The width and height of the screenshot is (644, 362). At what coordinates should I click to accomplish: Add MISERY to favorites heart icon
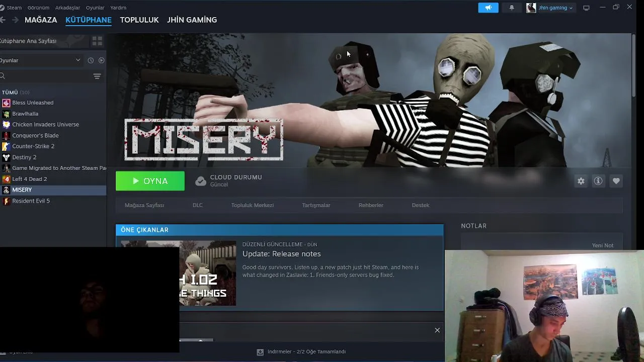point(616,181)
